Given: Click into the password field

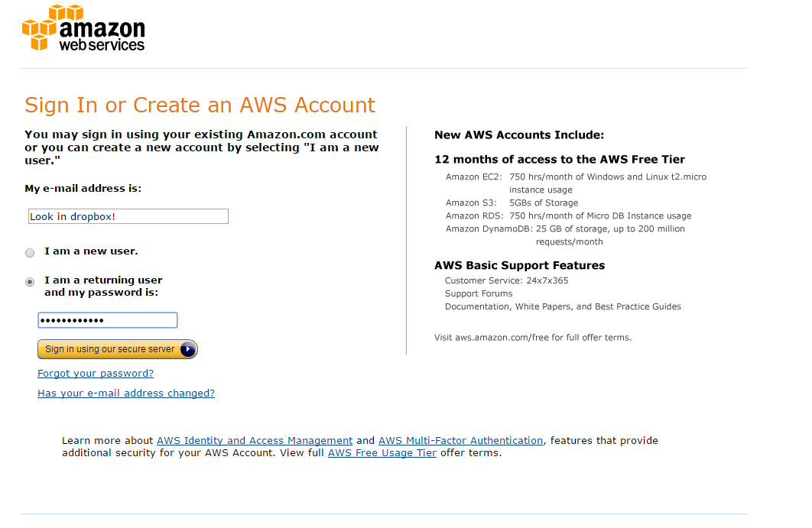Looking at the screenshot, I should coord(107,320).
